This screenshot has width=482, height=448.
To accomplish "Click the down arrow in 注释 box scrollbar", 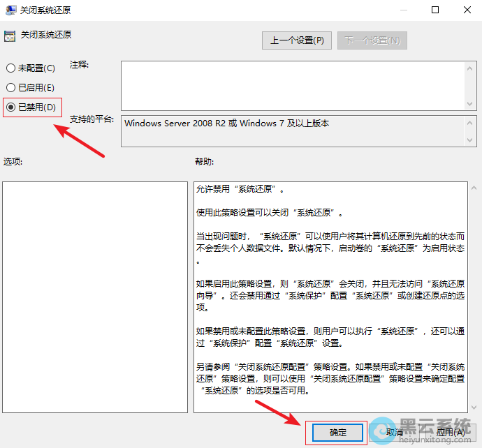I will (470, 103).
